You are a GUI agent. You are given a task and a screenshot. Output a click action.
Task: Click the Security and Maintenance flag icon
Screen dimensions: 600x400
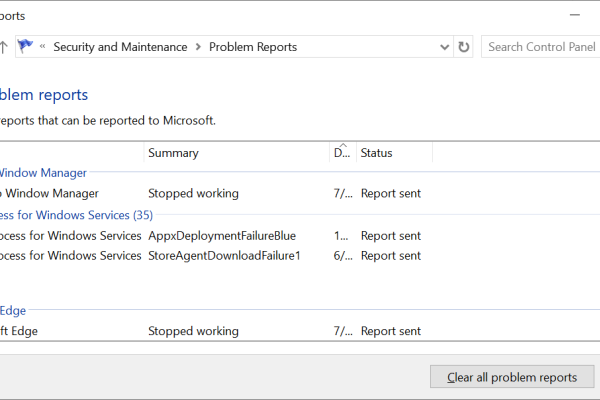pos(25,46)
